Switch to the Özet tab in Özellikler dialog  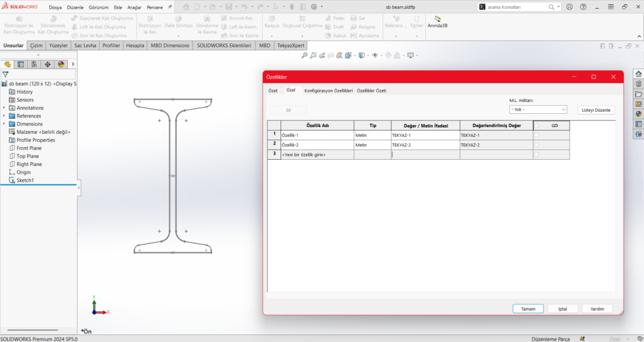coord(273,91)
